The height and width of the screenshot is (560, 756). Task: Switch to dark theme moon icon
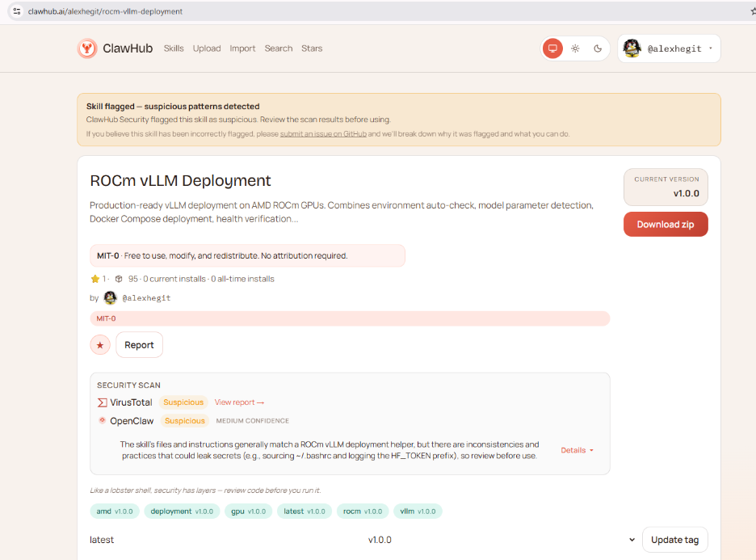point(598,48)
